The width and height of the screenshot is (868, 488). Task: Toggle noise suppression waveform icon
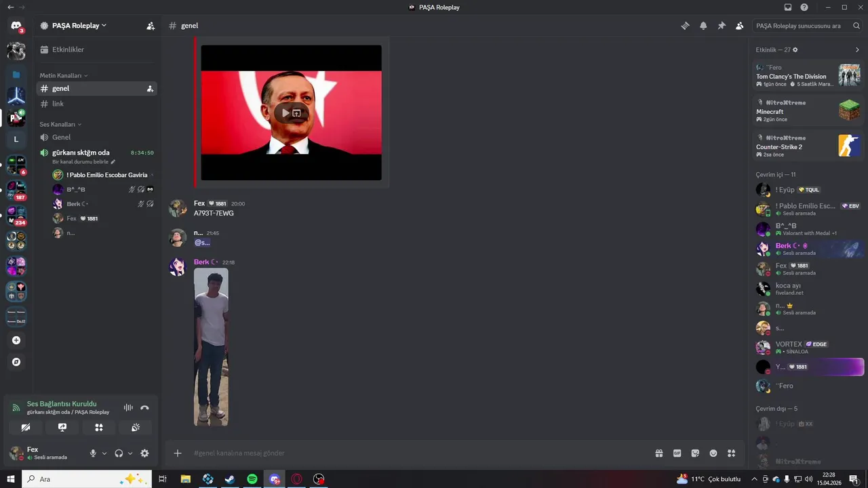(128, 407)
